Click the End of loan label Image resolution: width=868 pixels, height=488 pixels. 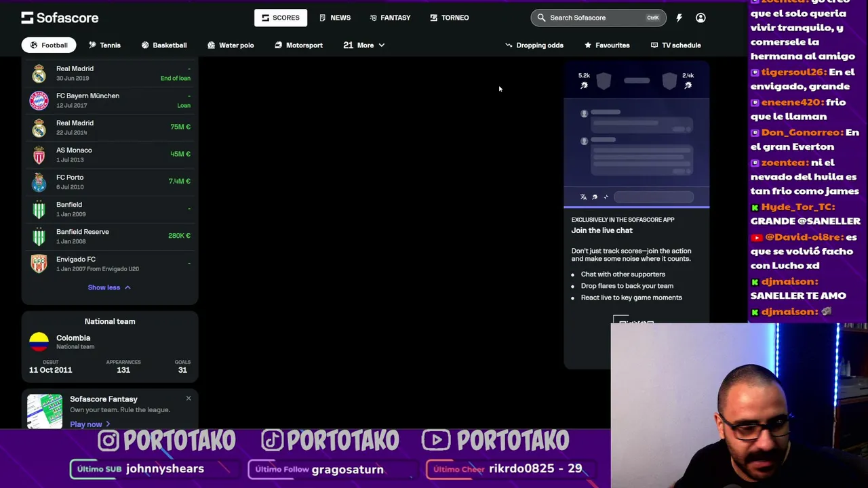176,78
